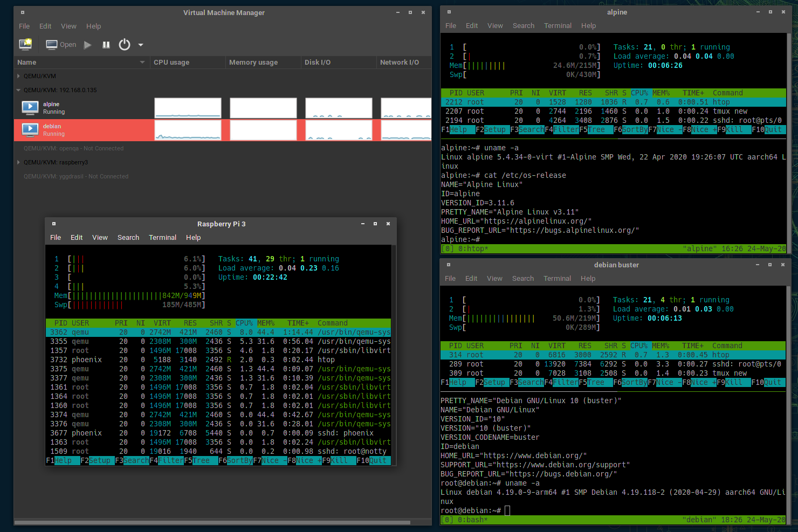Viewport: 798px width, 532px height.
Task: Click alpine CPU usage graph
Action: [x=188, y=108]
